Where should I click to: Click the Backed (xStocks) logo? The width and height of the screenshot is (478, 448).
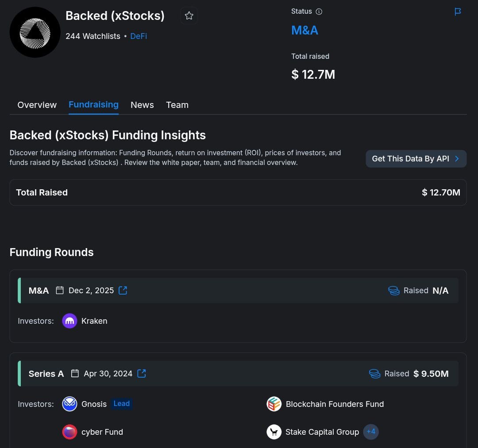pyautogui.click(x=35, y=32)
